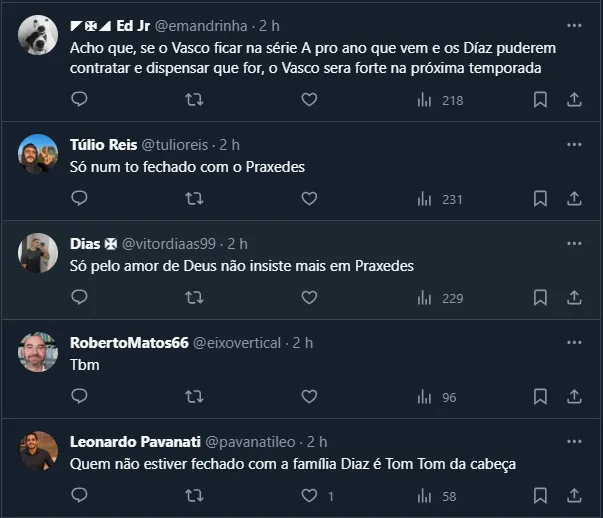This screenshot has height=518, width=603.
Task: Click Ed Jr's profile avatar
Action: pyautogui.click(x=38, y=36)
